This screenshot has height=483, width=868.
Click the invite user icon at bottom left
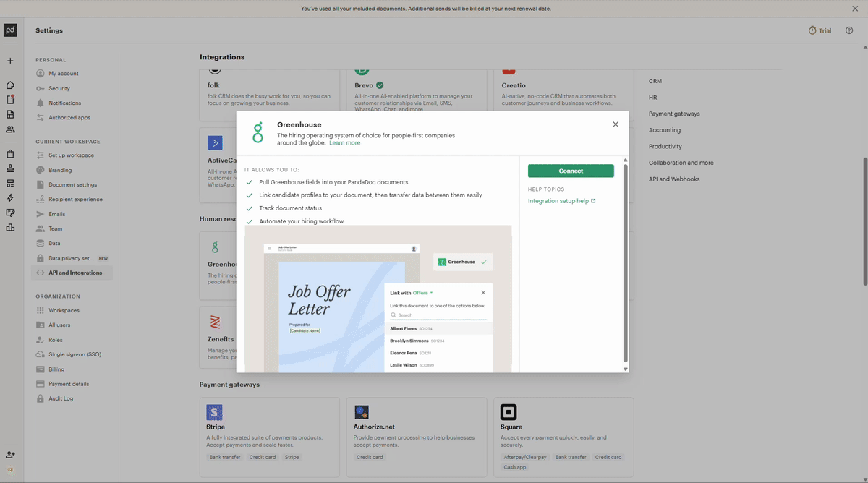point(10,455)
